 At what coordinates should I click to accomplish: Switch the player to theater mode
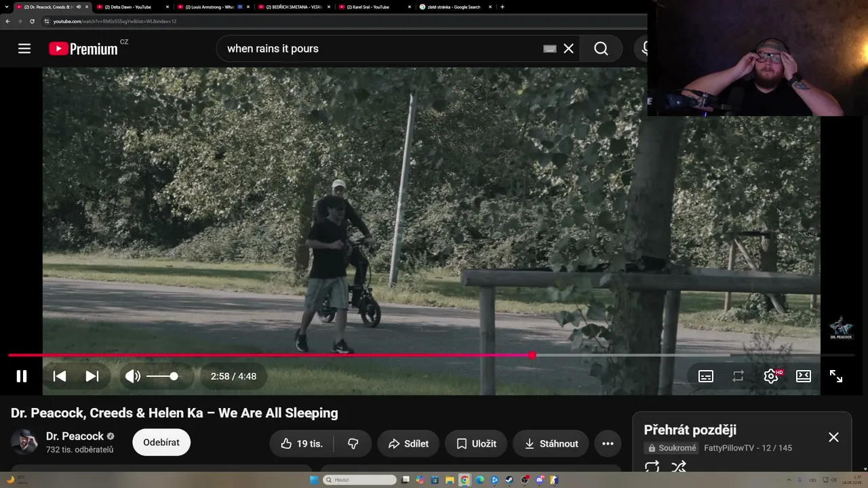(804, 376)
